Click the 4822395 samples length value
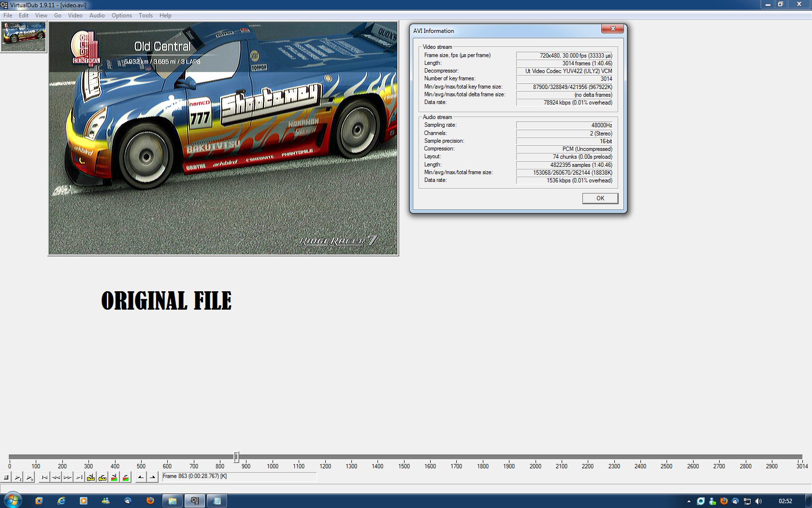812x508 pixels. point(565,165)
